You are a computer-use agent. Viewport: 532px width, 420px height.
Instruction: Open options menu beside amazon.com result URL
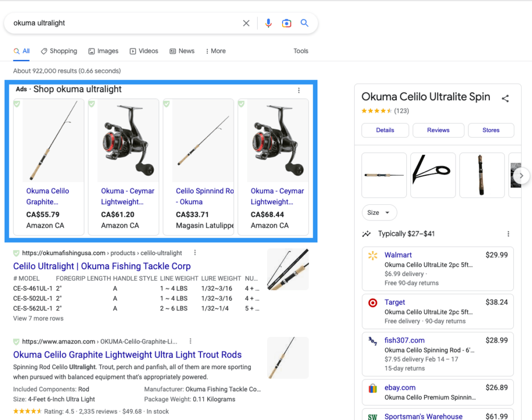tap(190, 341)
